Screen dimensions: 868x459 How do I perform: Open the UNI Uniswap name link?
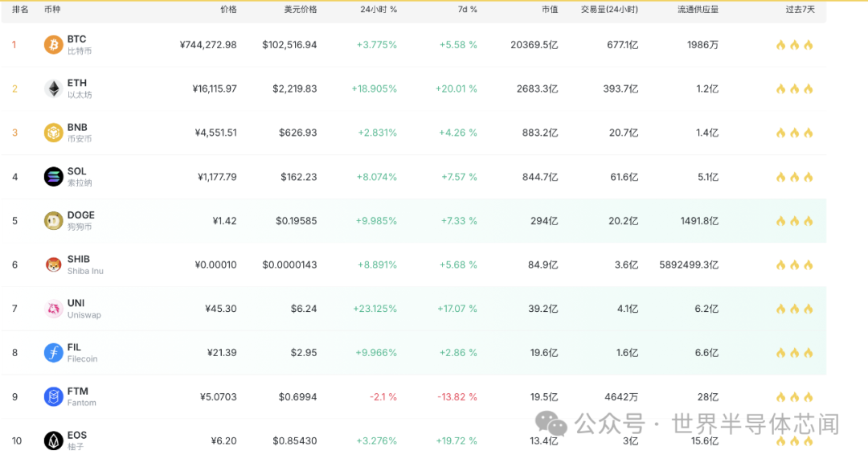84,309
